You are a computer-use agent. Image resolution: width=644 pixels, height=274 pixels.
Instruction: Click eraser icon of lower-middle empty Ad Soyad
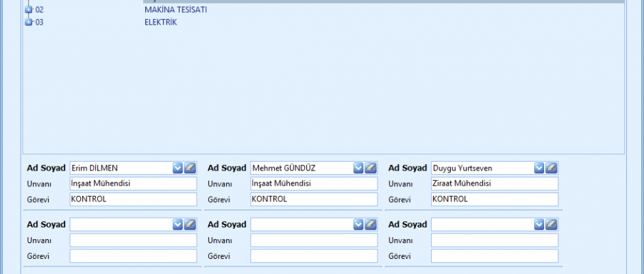[x=371, y=225]
